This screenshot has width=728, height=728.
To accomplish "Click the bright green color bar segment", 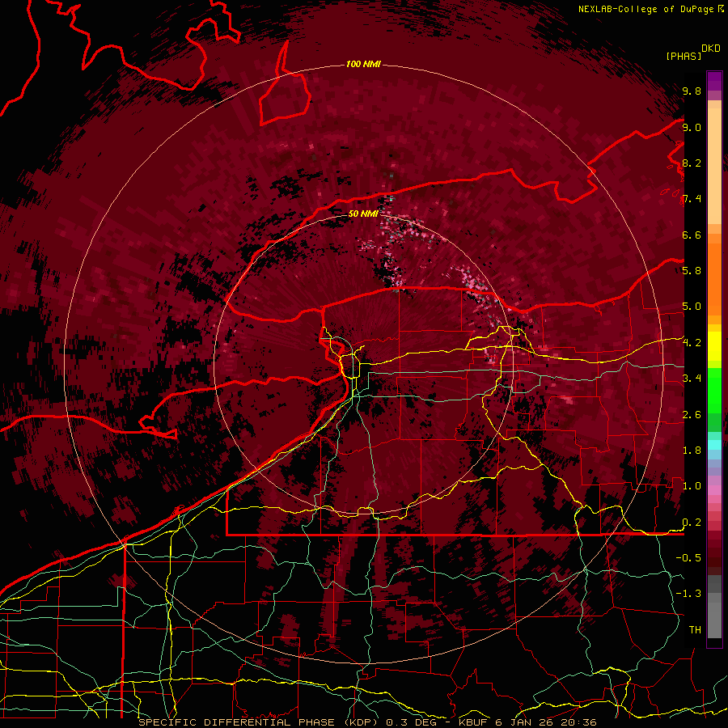I will pos(714,391).
